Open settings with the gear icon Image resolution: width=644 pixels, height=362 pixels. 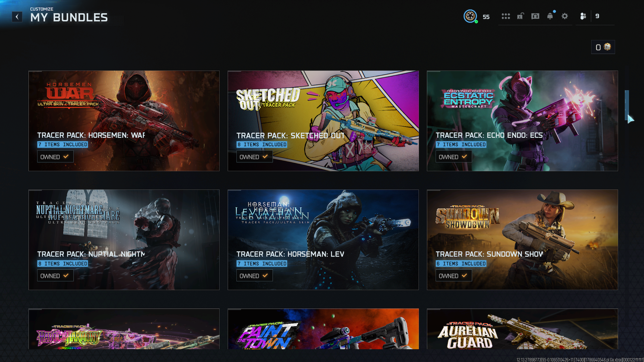coord(565,16)
